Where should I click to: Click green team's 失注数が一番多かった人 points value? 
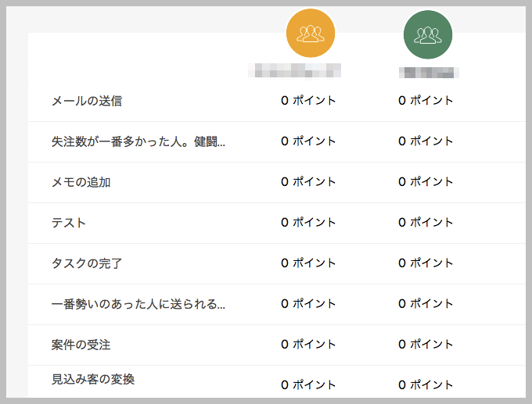426,141
